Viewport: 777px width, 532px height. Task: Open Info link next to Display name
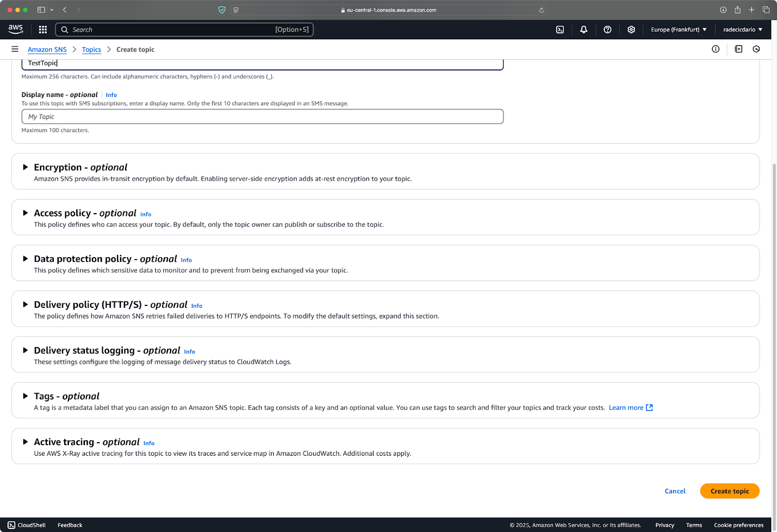tap(111, 95)
